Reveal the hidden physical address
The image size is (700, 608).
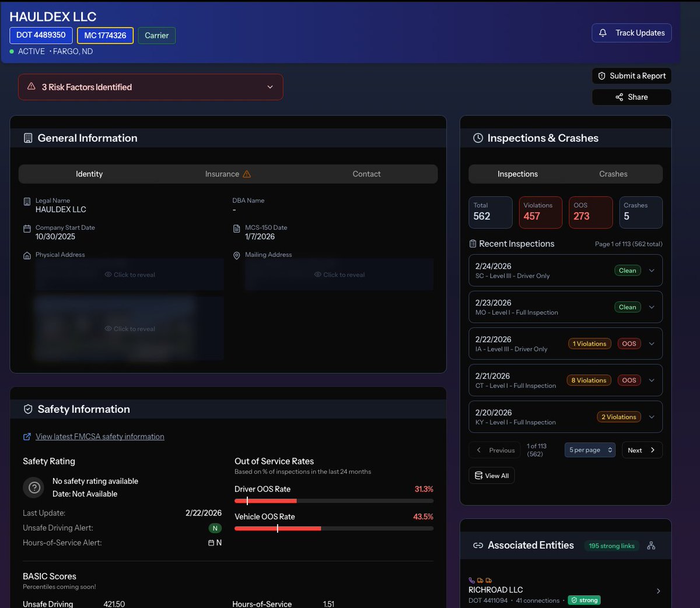(x=129, y=275)
